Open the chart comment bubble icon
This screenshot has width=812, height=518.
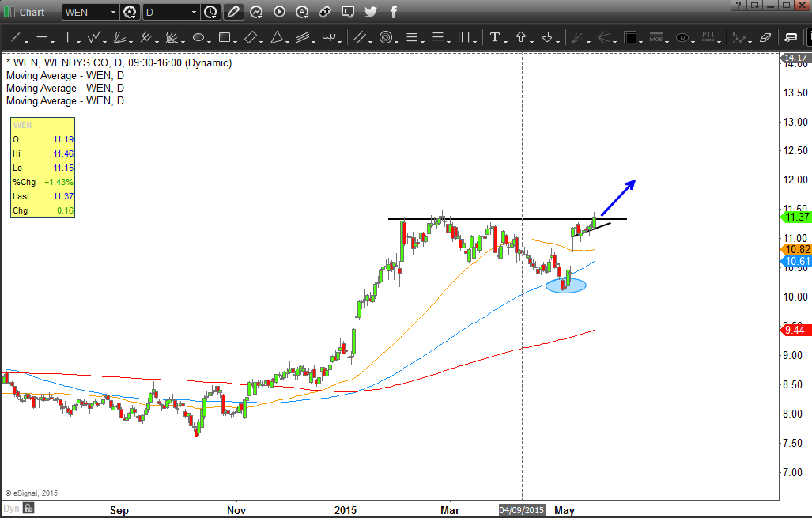(348, 11)
